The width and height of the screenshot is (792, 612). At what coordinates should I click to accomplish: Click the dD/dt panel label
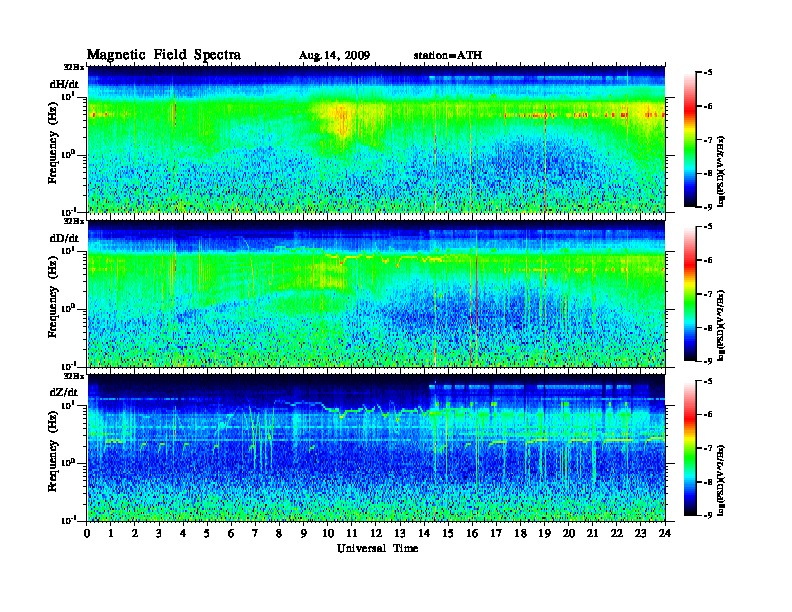[64, 238]
